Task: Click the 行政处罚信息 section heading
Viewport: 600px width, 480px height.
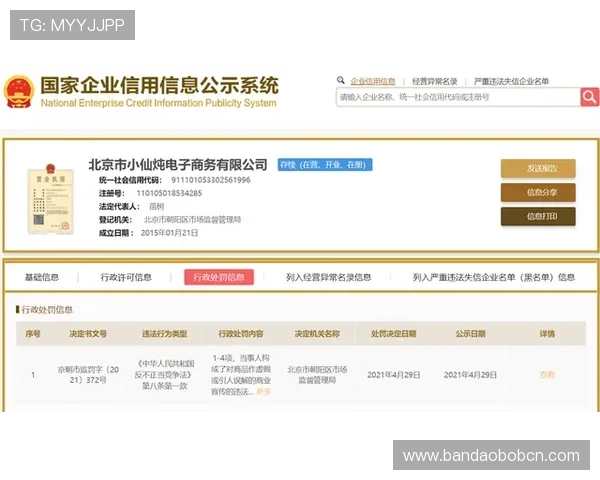Action: click(47, 310)
